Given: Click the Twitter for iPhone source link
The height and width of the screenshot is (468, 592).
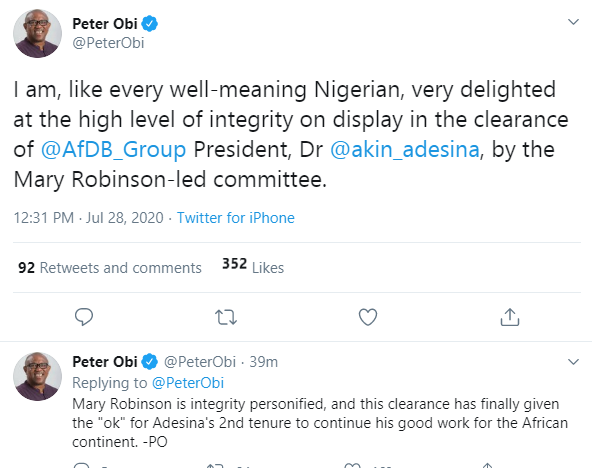Looking at the screenshot, I should 236,218.
